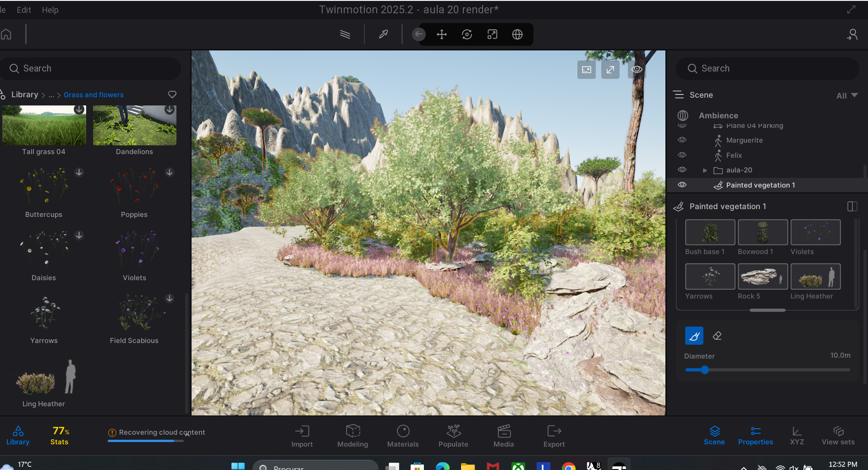Expand the window with diagonal arrow

click(852, 10)
